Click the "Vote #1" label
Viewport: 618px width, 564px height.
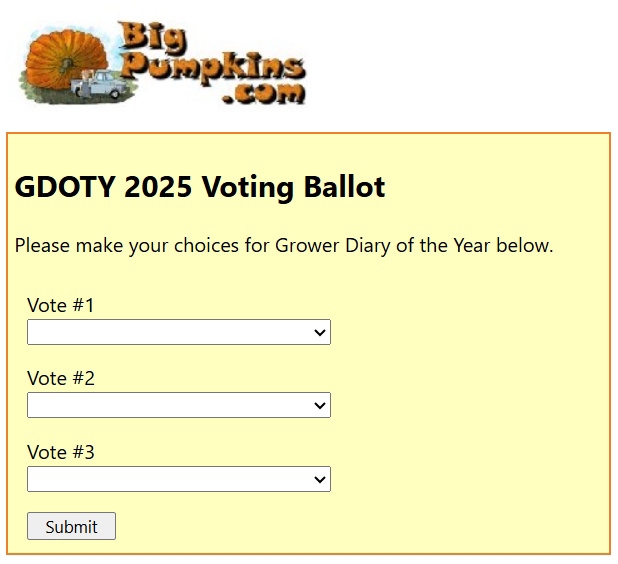pos(60,305)
